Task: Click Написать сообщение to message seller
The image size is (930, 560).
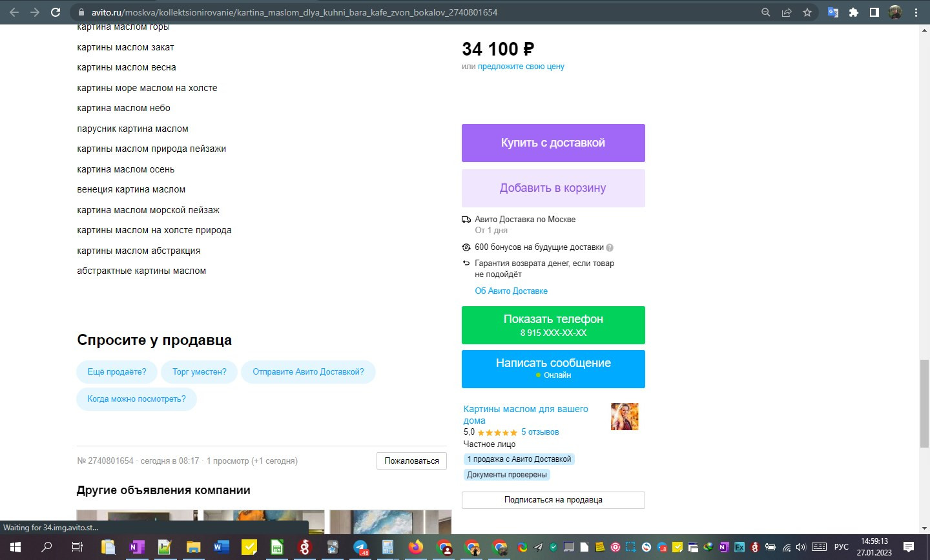Action: coord(553,369)
